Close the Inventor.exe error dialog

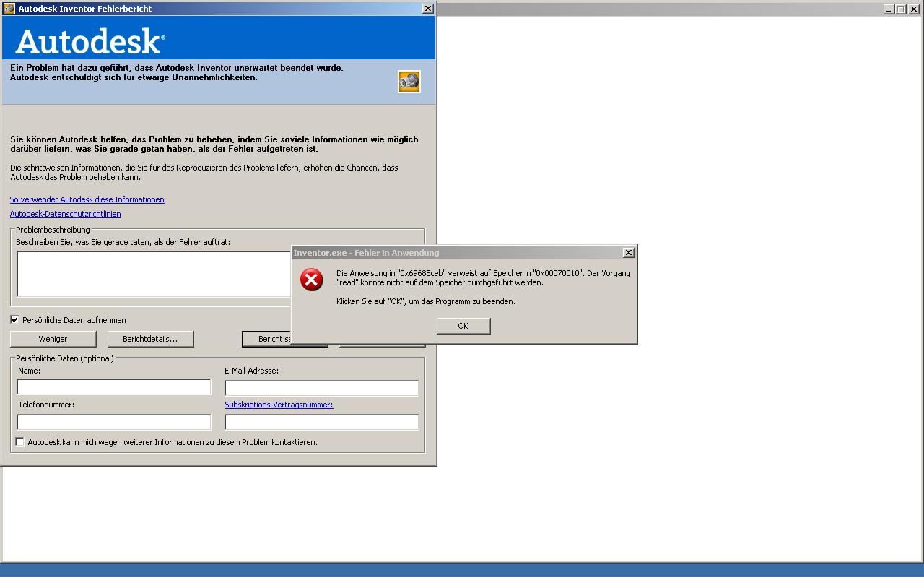628,252
